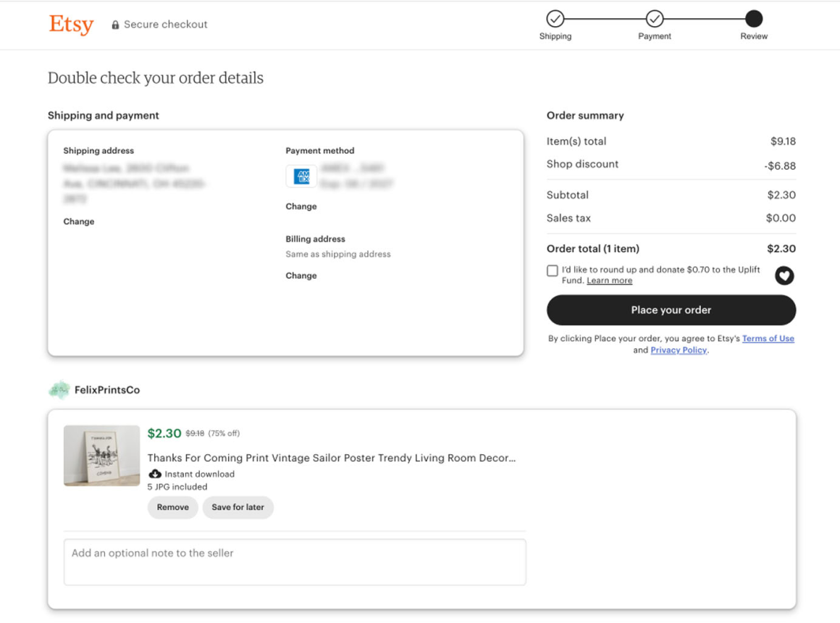Viewport: 840px width, 623px height.
Task: Click the secure checkout padlock icon
Action: [x=115, y=25]
